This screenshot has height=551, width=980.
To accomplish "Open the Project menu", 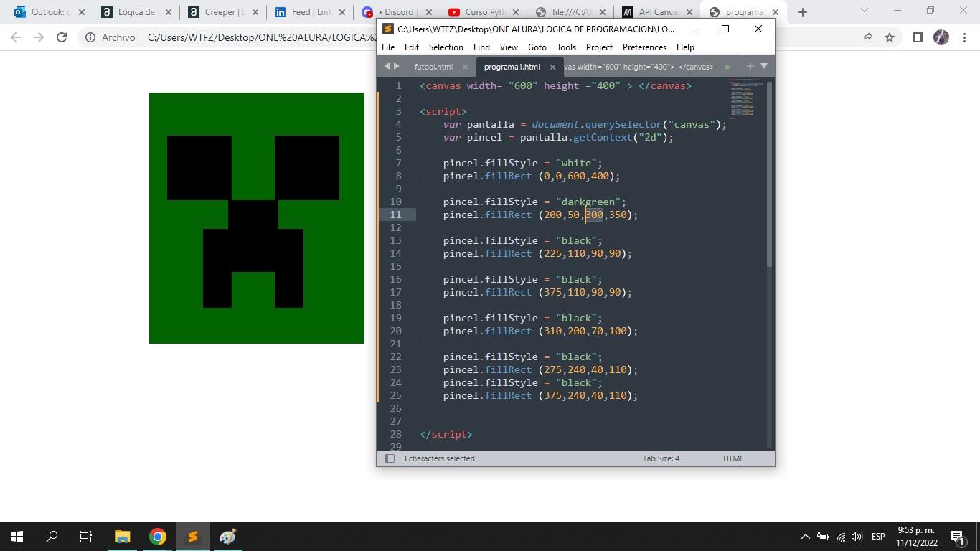I will [599, 47].
